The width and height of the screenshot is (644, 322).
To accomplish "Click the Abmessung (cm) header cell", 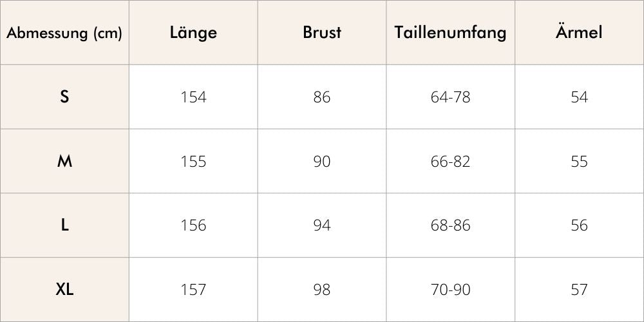I will (64, 32).
